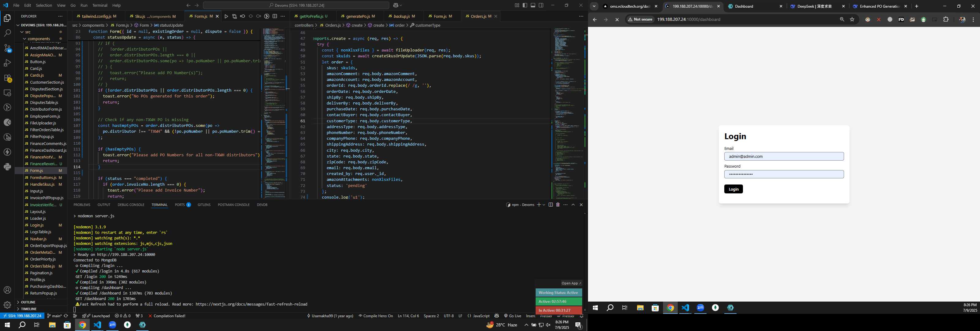Maximize the terminal panel size
This screenshot has width=980, height=331.
tap(573, 205)
